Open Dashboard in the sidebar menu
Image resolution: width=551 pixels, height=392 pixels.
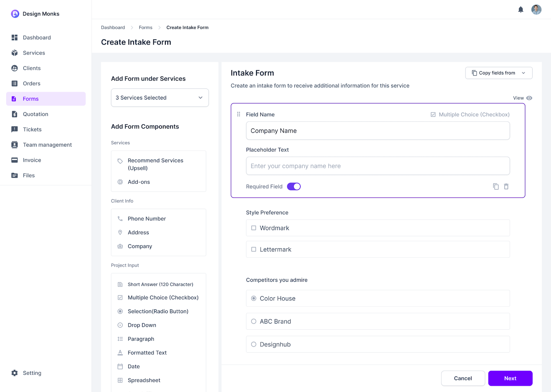click(46, 38)
